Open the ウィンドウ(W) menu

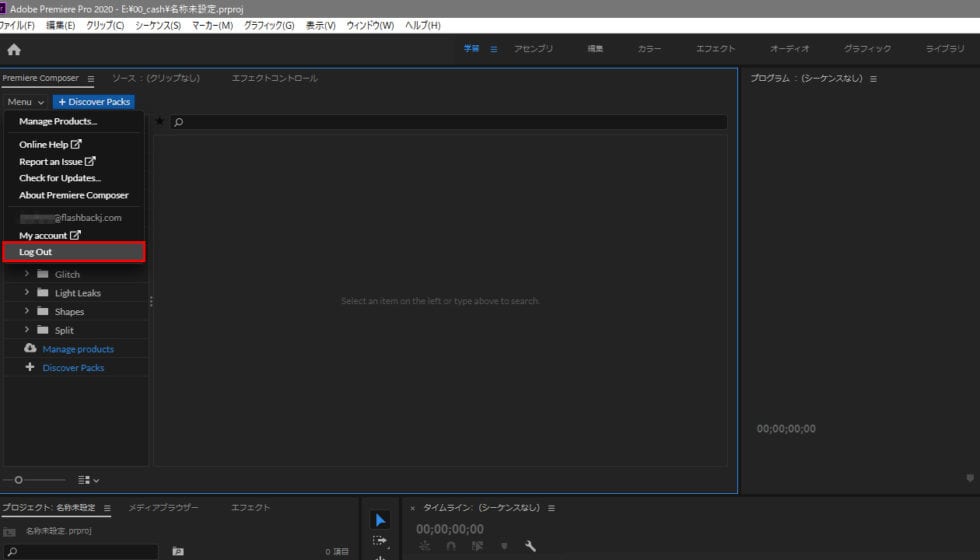370,26
